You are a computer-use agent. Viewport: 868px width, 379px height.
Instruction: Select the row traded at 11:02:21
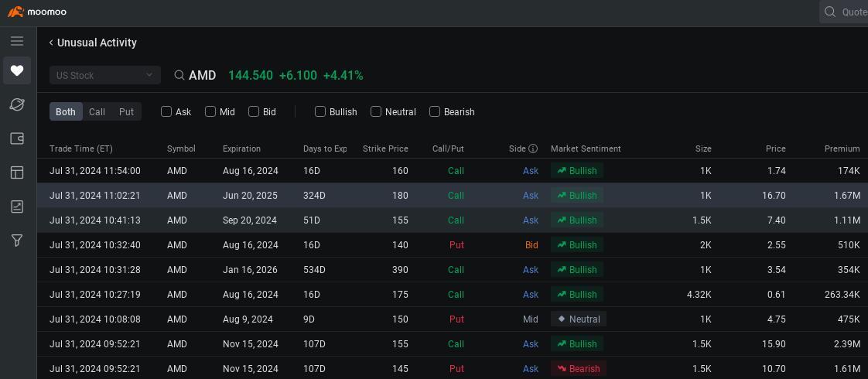click(453, 196)
